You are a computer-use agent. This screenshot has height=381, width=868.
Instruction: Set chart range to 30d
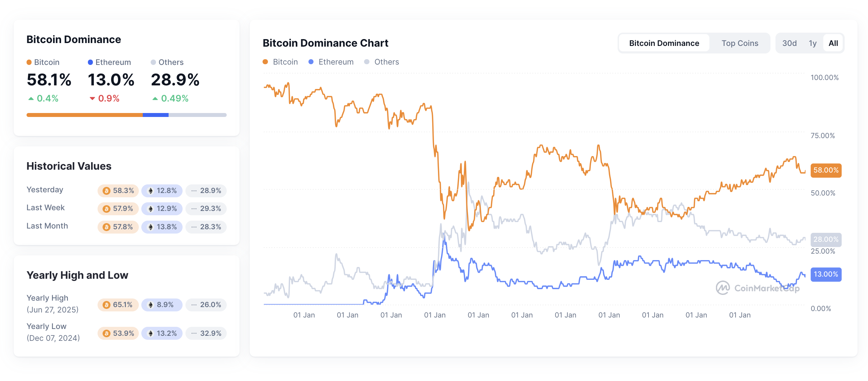[x=789, y=43]
